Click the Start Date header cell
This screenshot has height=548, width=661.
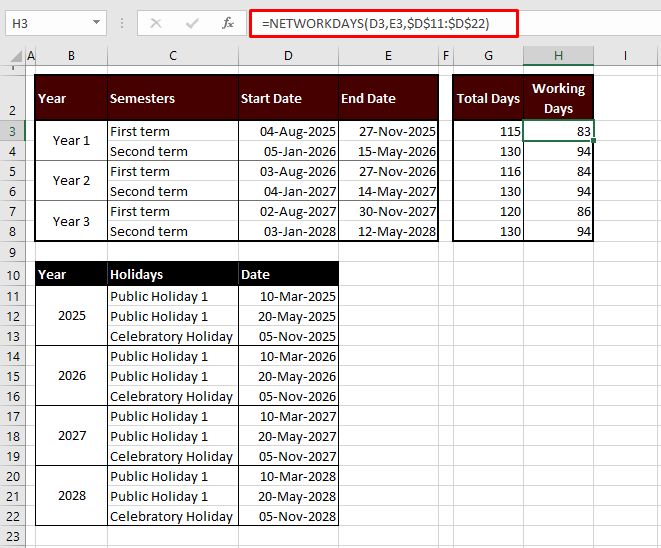tap(288, 98)
